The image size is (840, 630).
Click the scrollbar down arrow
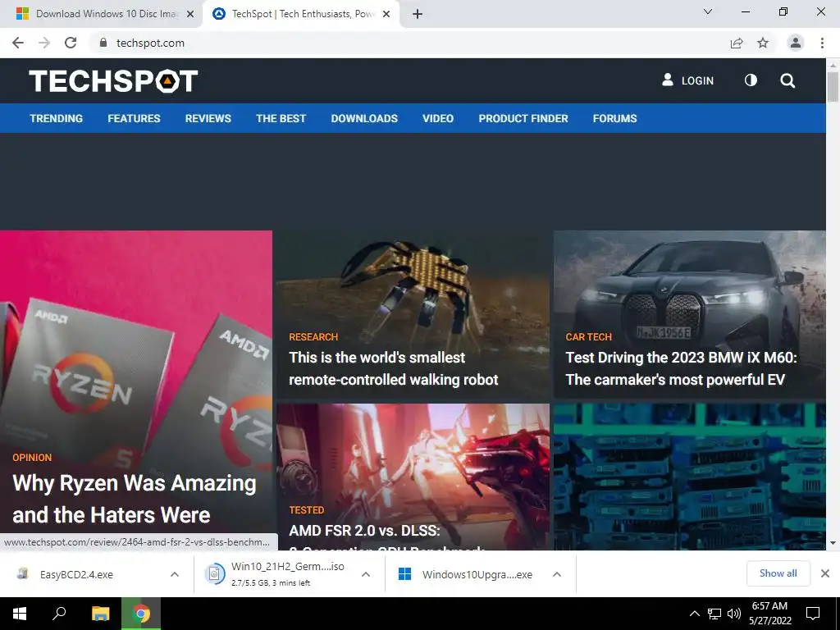pos(833,543)
